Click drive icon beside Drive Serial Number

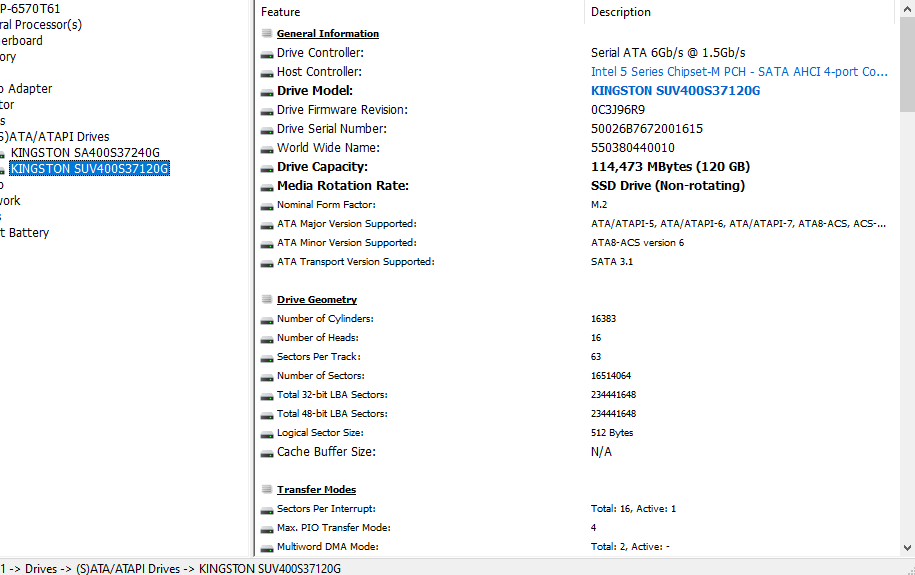click(267, 130)
